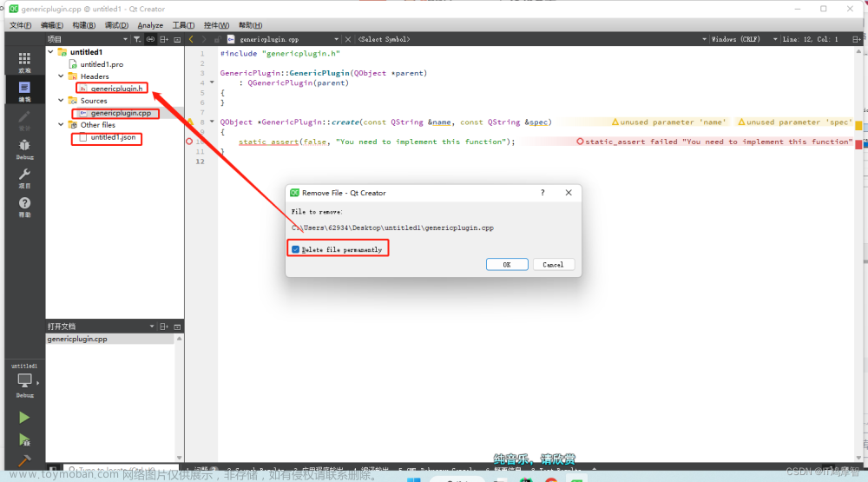Close the Open Documents panel
868x482 pixels.
177,327
